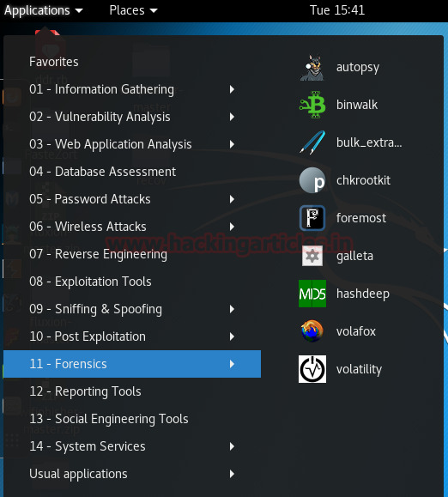Open 01 - Information Gathering category
The image size is (448, 497).
pyautogui.click(x=132, y=89)
